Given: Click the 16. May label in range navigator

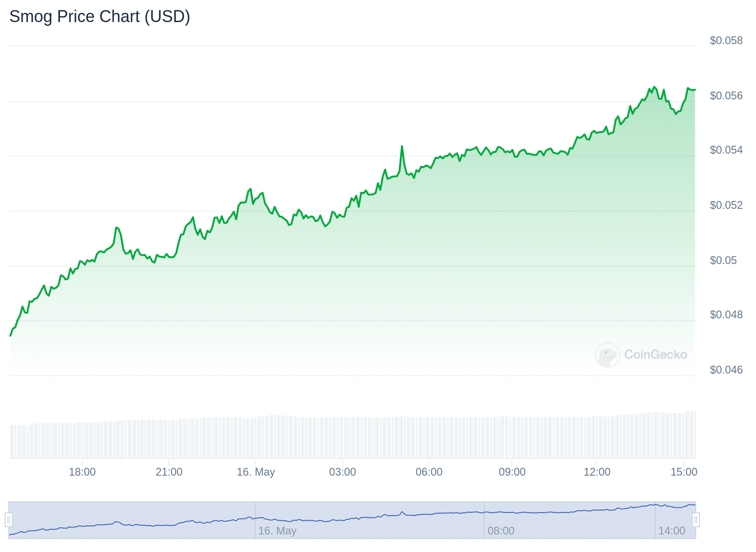Looking at the screenshot, I should [277, 531].
